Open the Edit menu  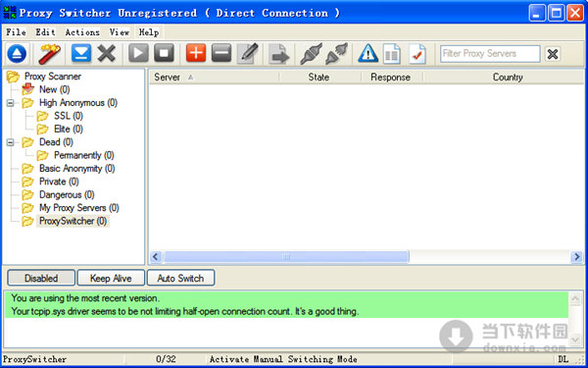click(45, 32)
